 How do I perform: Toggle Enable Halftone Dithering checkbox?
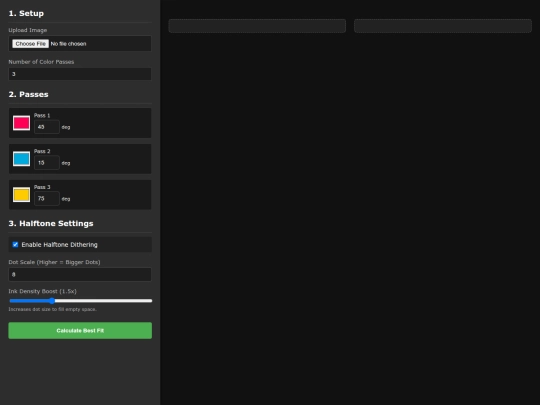[15, 245]
